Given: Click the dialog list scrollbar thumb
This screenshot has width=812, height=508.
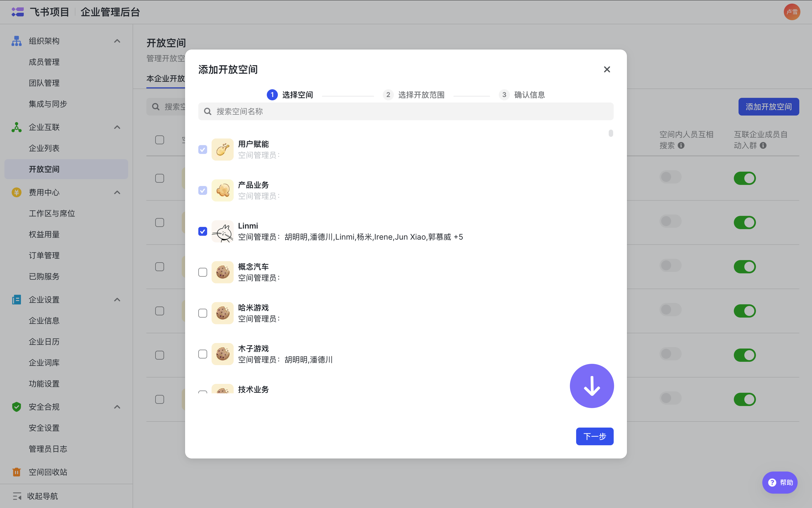Looking at the screenshot, I should point(611,133).
